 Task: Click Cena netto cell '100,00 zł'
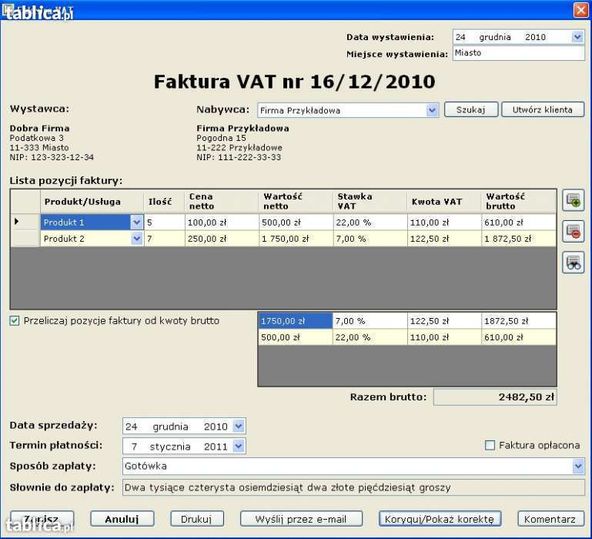(222, 222)
